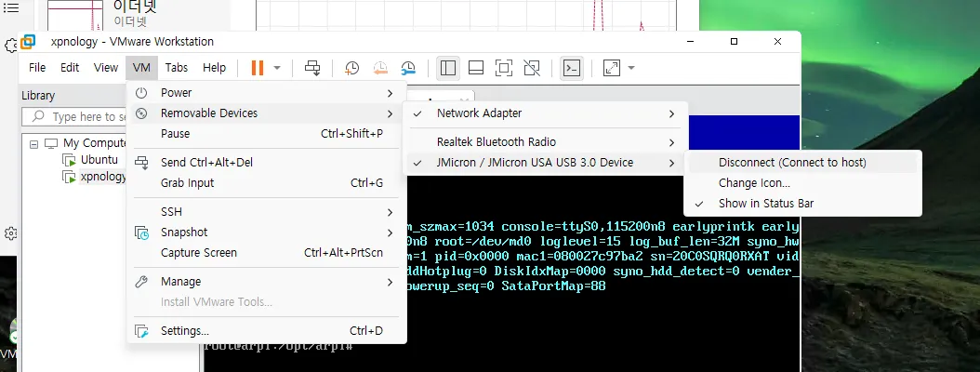Click Disconnect (Connect to host)
This screenshot has width=980, height=372.
pos(802,163)
